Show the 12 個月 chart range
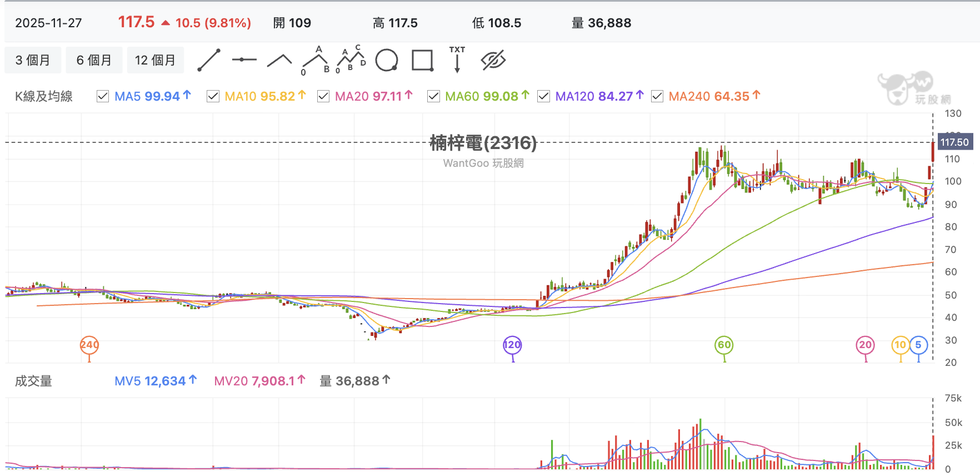Screen dimensions: 980x476 [x=155, y=60]
